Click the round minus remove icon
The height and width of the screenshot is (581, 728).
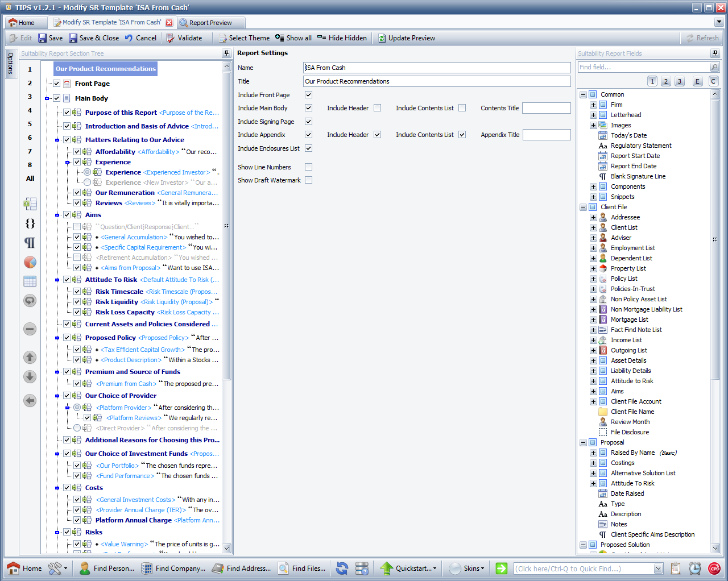point(30,329)
